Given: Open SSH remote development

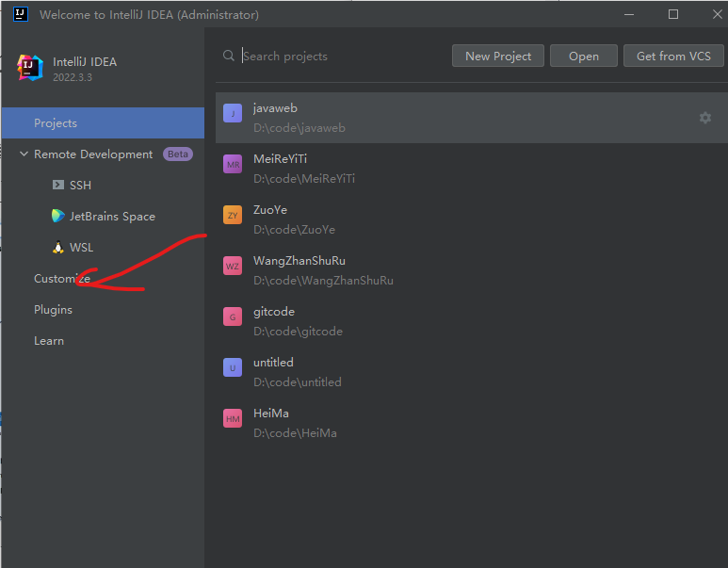Looking at the screenshot, I should (x=80, y=186).
